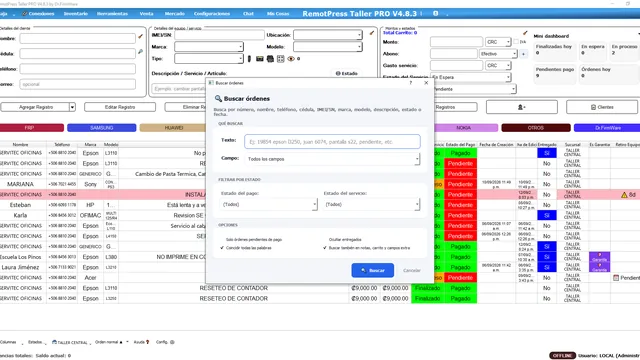Image resolution: width=640 pixels, height=360 pixels.
Task: Open the Monto currency CRC dropdown
Action: coord(498,42)
